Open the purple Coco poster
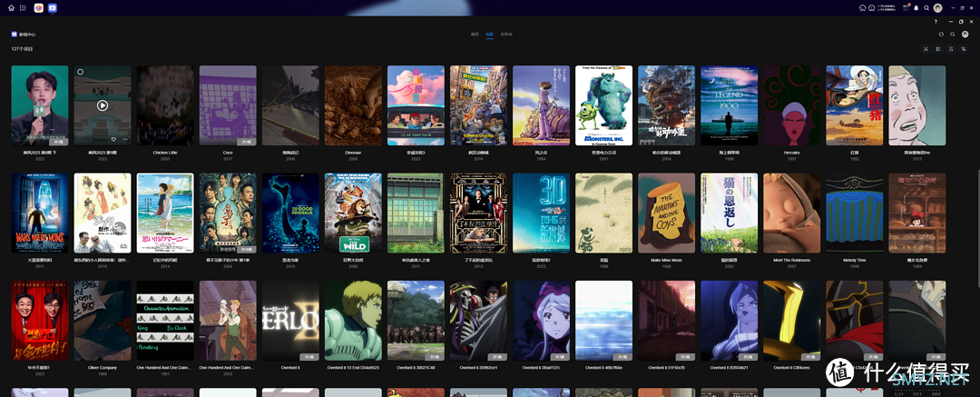The image size is (980, 397). [228, 105]
